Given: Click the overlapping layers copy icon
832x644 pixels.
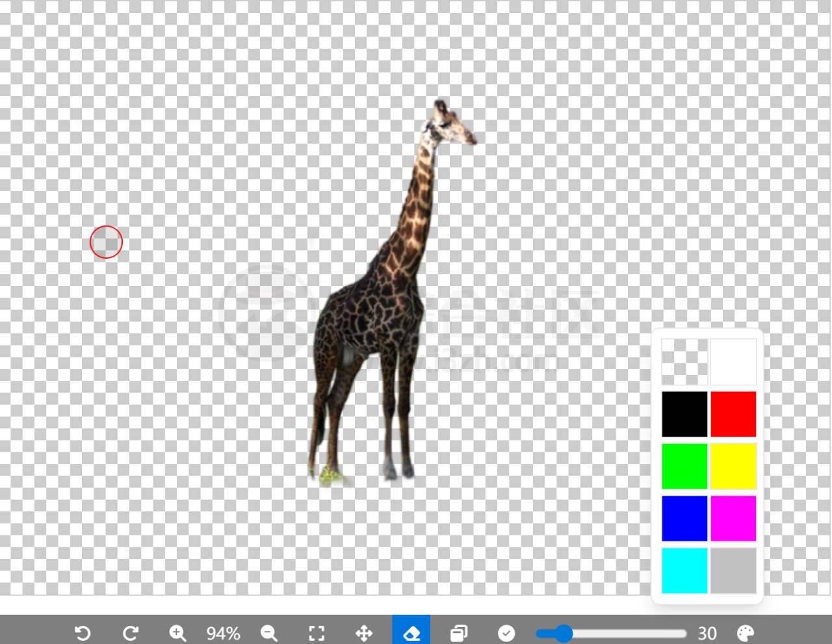Looking at the screenshot, I should tap(459, 633).
